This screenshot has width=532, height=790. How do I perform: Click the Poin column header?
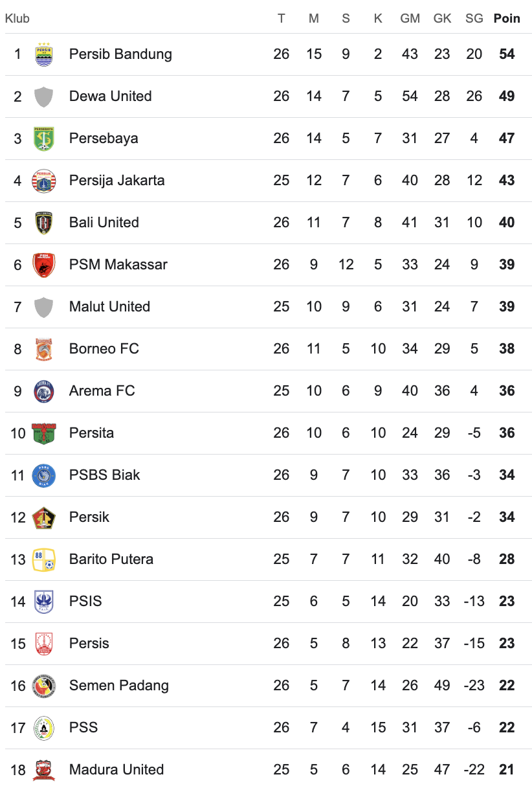pyautogui.click(x=507, y=18)
